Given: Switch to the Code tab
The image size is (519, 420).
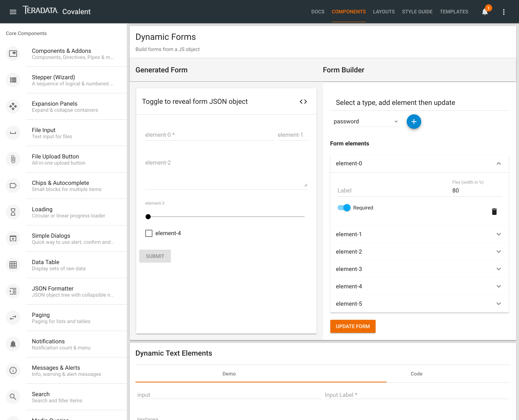Looking at the screenshot, I should coord(417,374).
